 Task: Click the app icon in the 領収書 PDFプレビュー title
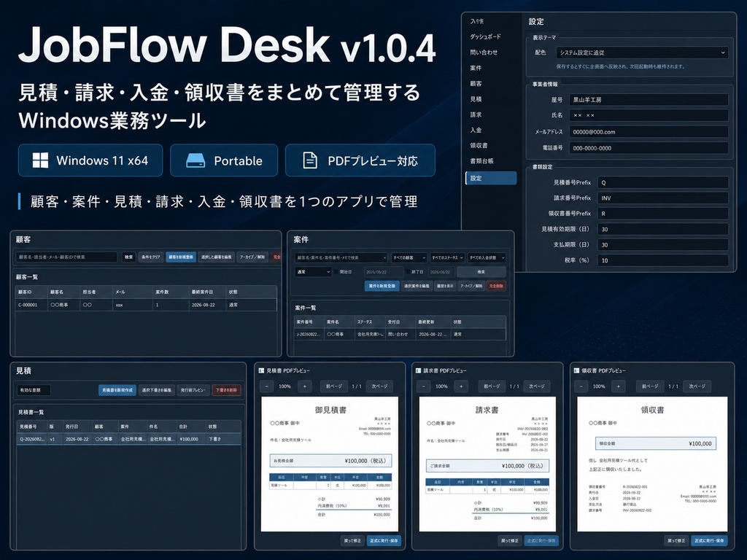coord(576,370)
